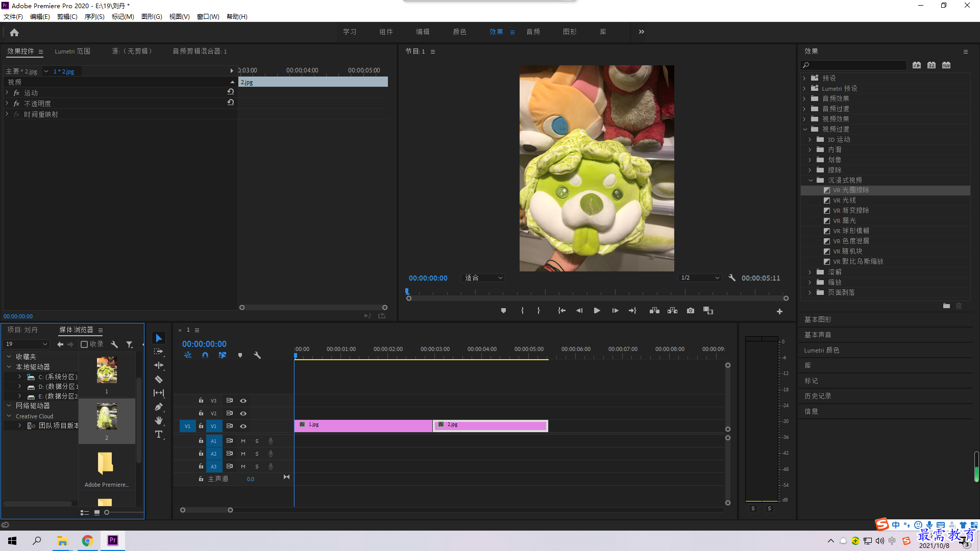The image size is (980, 551).
Task: Click the Add Marker button in Program monitor
Action: (x=503, y=311)
